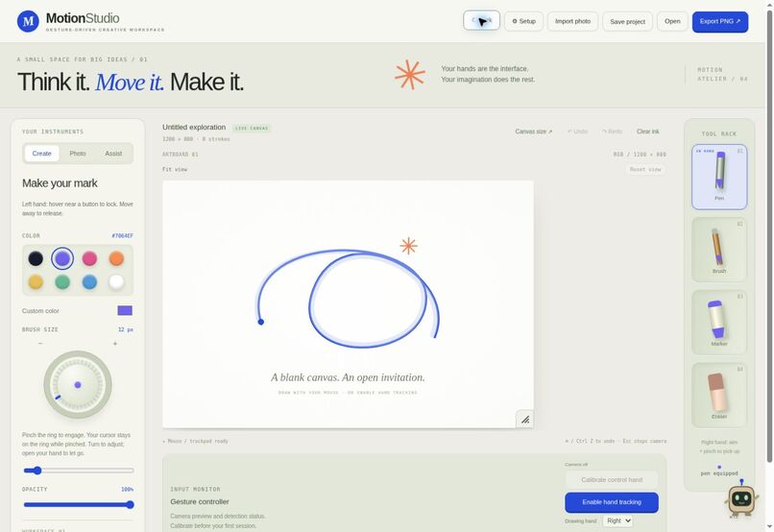Screen dimensions: 774x532
Task: Click the canvas resize corner handle
Action: pos(524,420)
